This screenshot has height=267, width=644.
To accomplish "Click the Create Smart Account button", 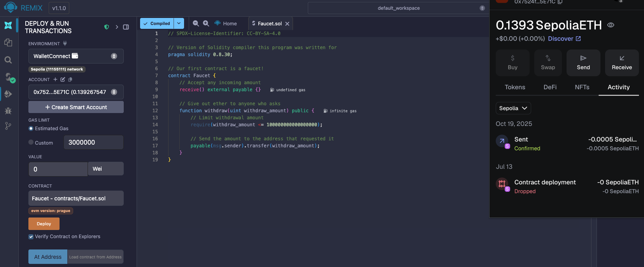I will click(76, 107).
